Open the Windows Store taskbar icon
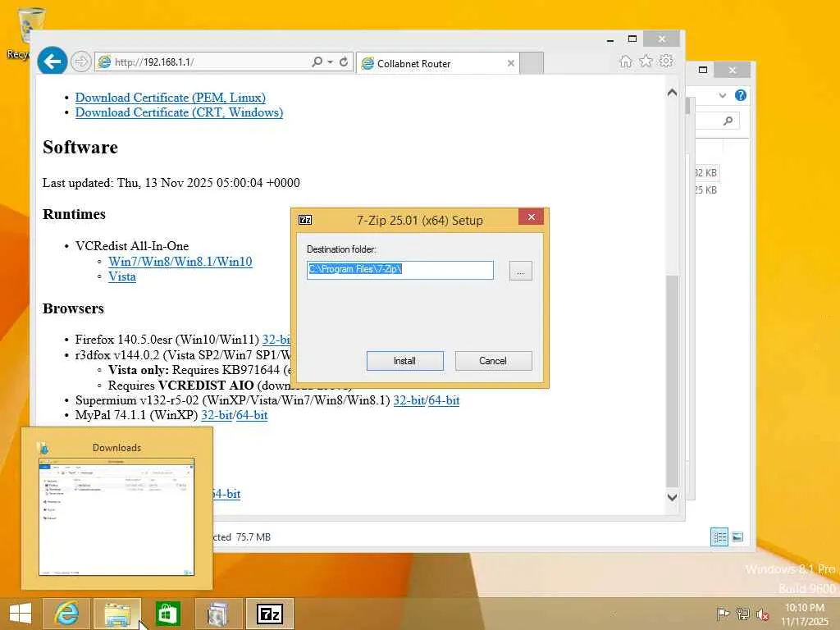Viewport: 840px width, 630px height. (x=167, y=614)
